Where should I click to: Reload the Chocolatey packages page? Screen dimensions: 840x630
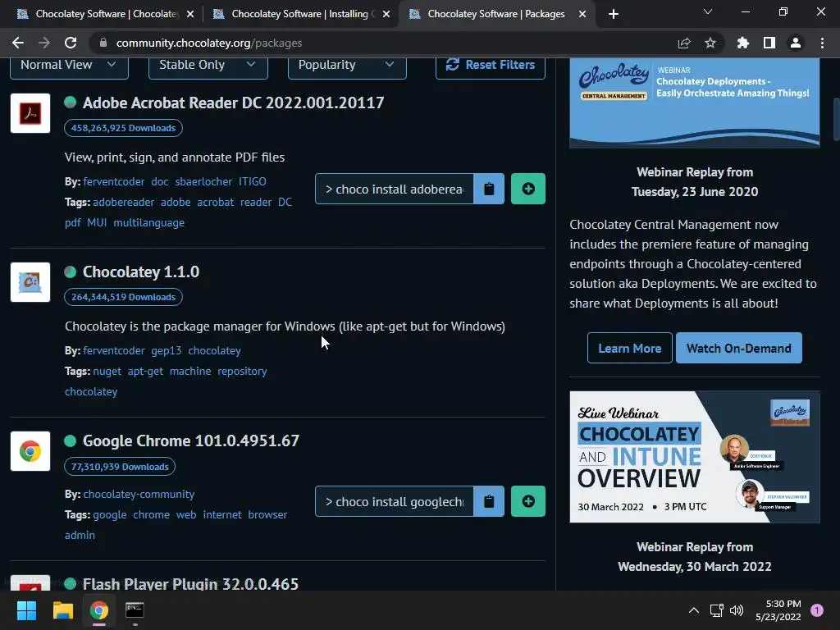coord(71,43)
